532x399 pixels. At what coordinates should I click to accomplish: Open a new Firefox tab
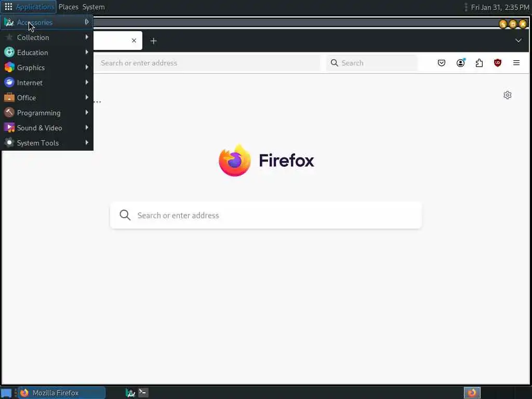(153, 41)
